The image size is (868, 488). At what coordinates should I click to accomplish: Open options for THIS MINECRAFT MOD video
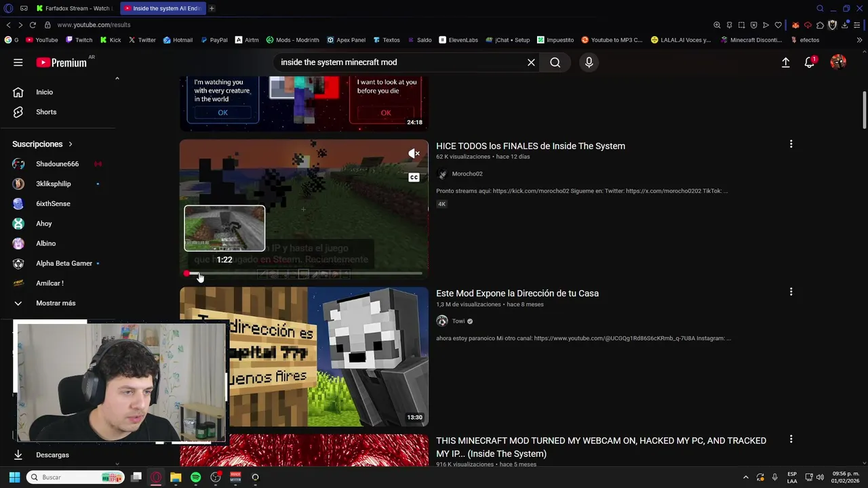791,439
